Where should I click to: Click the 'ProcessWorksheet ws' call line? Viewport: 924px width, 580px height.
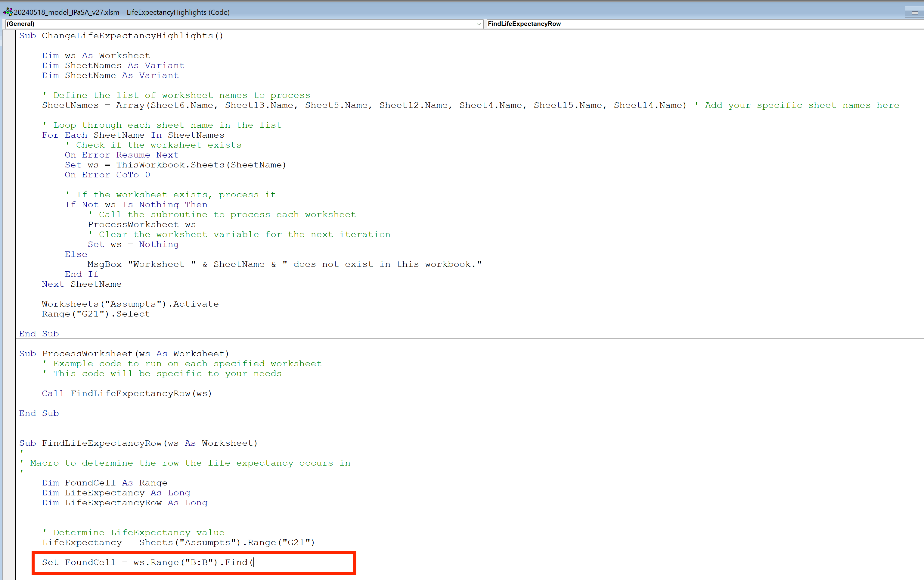coord(141,224)
